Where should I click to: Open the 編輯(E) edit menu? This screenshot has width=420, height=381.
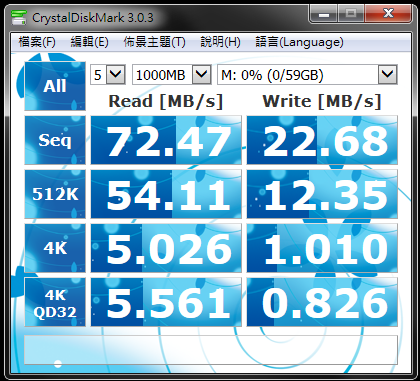(89, 42)
